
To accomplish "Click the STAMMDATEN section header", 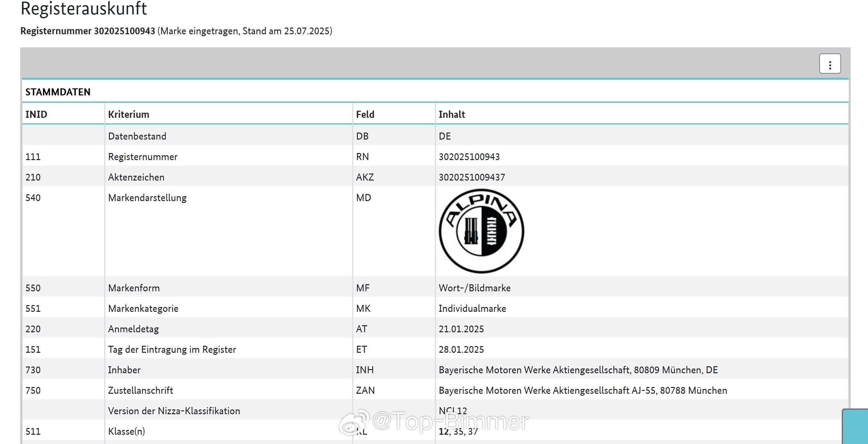I will [x=58, y=92].
